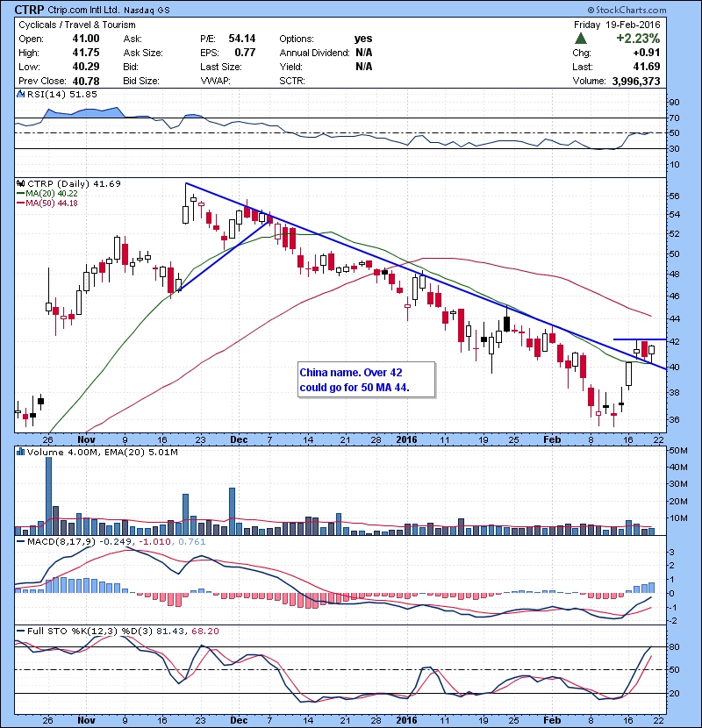This screenshot has width=702, height=728.
Task: Click the volume bars icon in Volume panel
Action: pos(20,452)
